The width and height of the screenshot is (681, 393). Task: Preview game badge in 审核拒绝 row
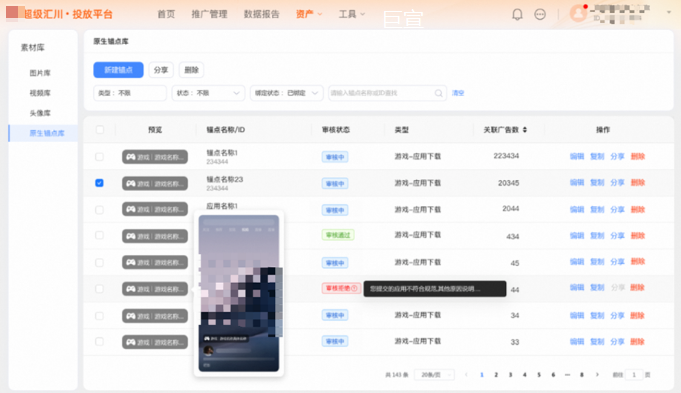click(x=155, y=289)
